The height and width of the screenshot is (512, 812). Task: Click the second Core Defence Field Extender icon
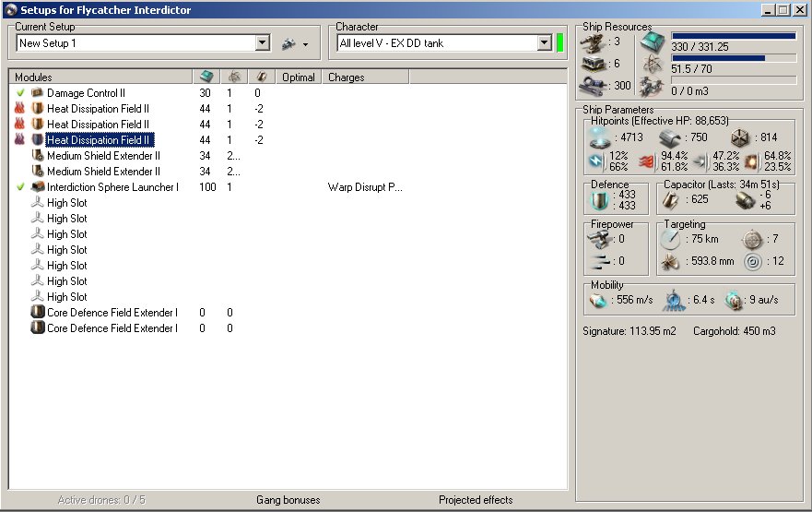point(37,327)
